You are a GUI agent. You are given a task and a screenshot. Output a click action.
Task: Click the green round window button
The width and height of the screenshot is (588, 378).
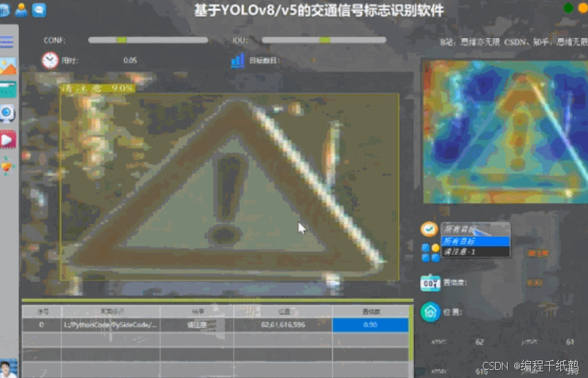568,8
